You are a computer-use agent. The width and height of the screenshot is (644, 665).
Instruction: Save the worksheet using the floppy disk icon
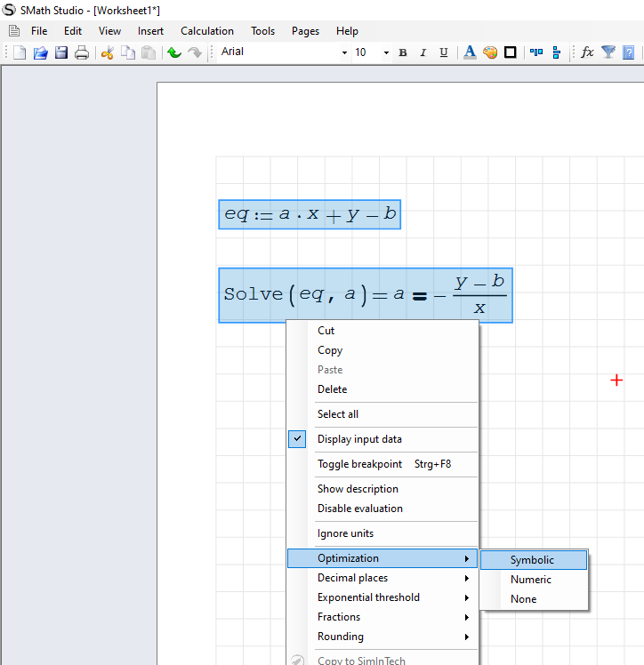tap(61, 52)
